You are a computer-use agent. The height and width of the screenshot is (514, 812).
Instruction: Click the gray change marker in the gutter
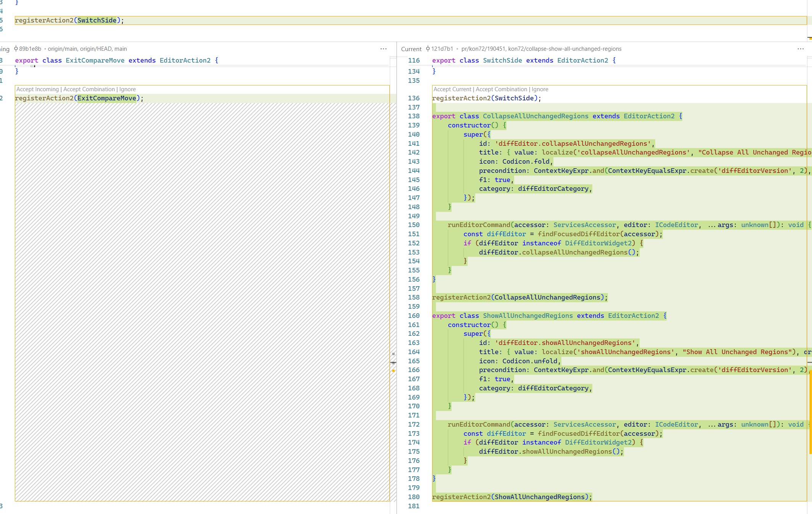[393, 354]
